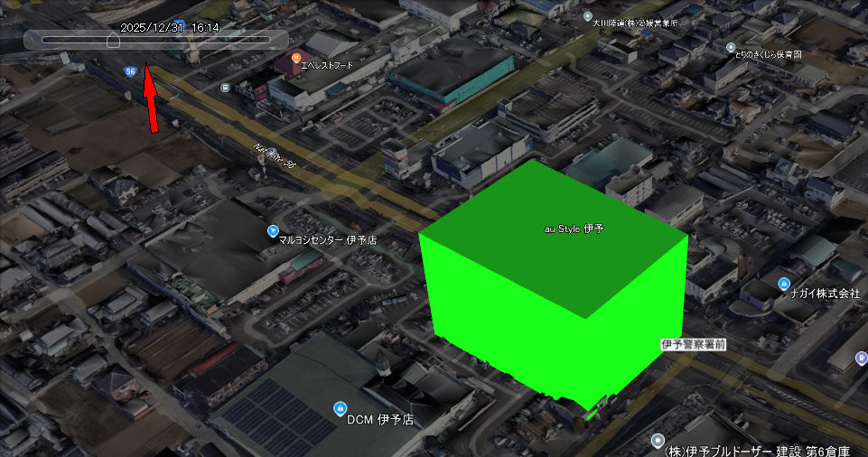Click the 2025/12/31 16:14 timestamp label
The image size is (868, 457).
pos(169,27)
